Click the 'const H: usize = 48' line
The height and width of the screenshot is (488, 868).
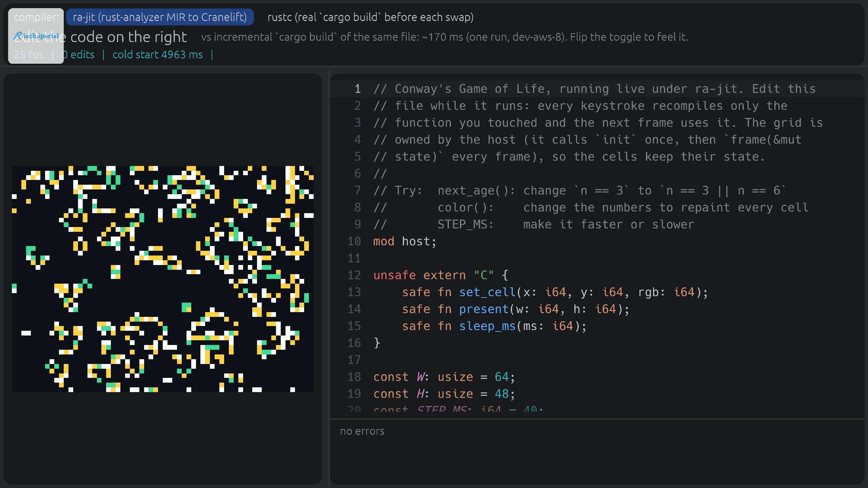444,394
